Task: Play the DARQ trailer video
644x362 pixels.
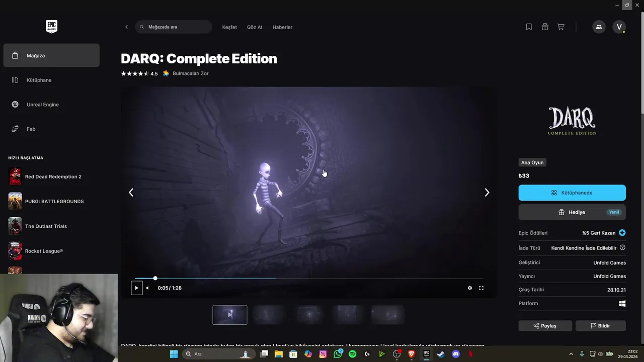Action: [136, 288]
